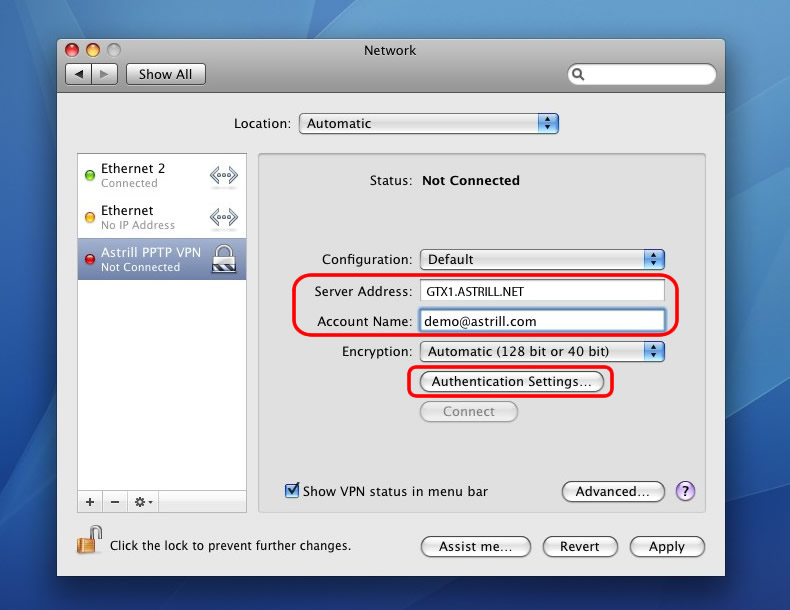Screen dimensions: 790x610
Task: Click the Astrill VPN padlock icon
Action: [224, 258]
